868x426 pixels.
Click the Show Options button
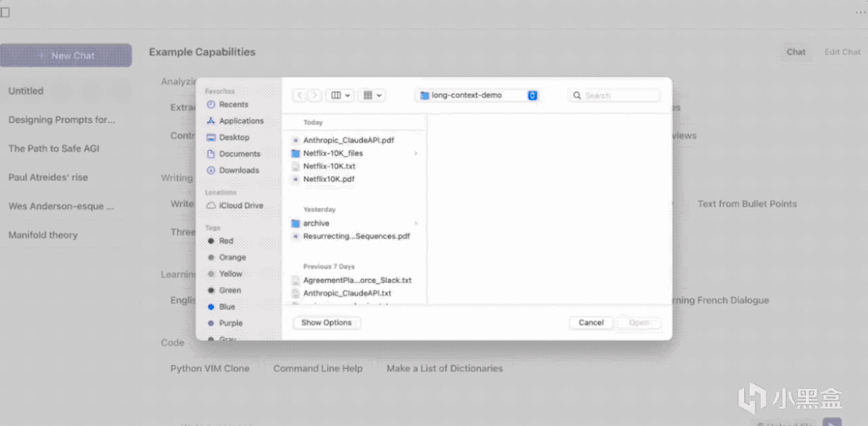click(x=327, y=322)
